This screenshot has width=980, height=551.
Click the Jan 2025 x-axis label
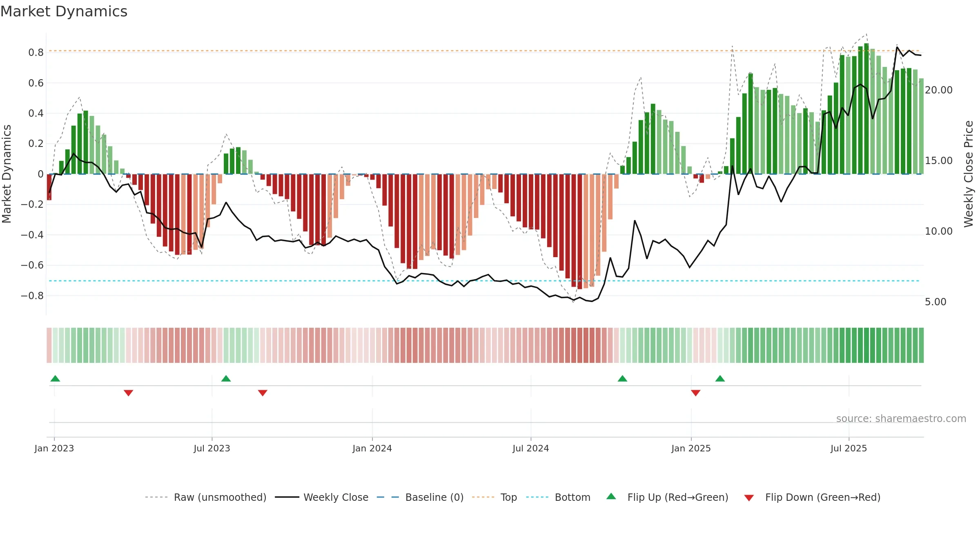tap(691, 448)
